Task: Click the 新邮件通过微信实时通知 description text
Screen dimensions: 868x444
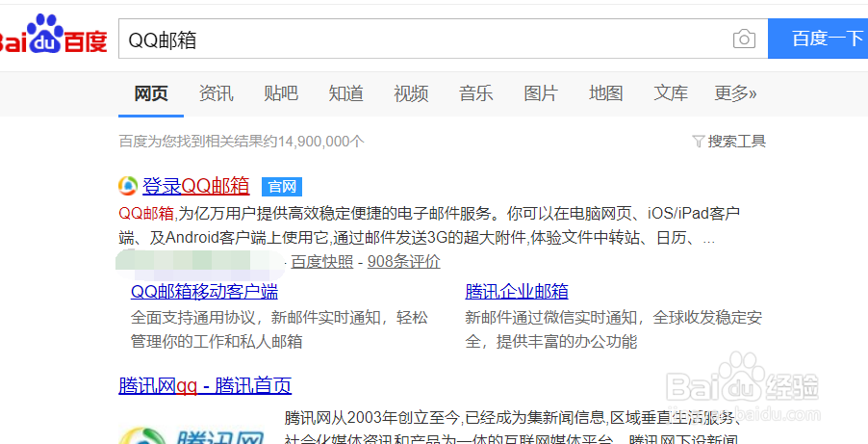Action: (613, 329)
